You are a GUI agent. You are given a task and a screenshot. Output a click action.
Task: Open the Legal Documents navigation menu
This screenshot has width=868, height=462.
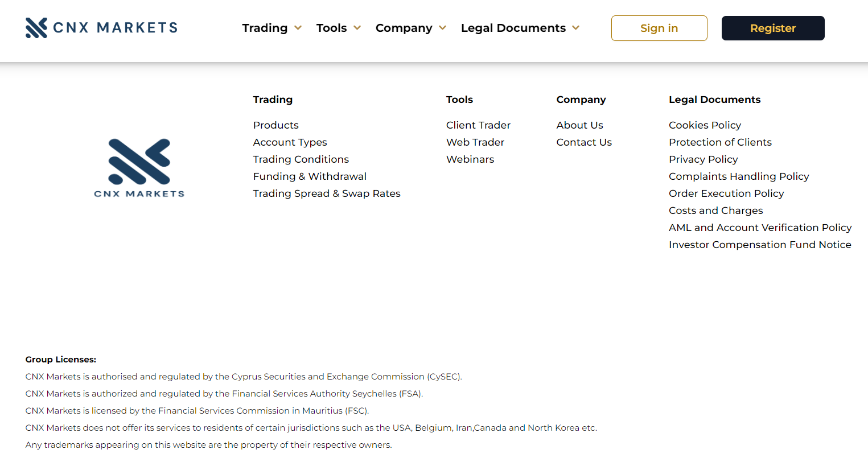(x=513, y=28)
